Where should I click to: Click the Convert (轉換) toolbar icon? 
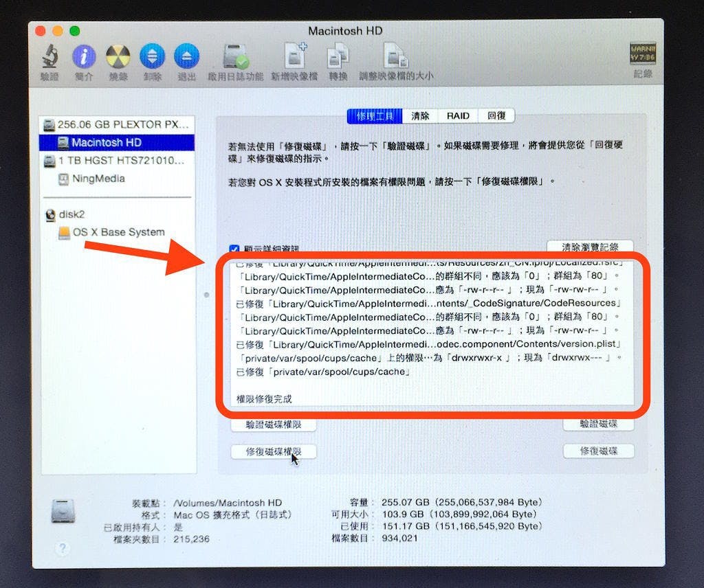[x=338, y=56]
